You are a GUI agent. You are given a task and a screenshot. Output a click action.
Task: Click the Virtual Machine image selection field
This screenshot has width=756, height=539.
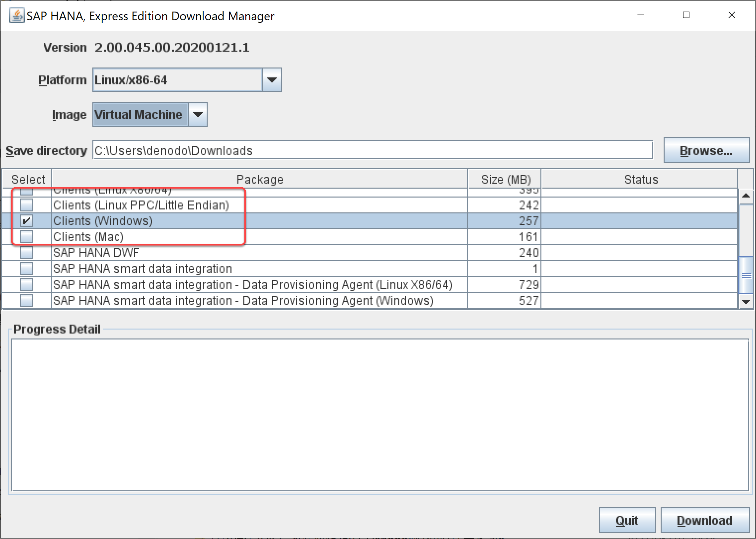(x=140, y=114)
